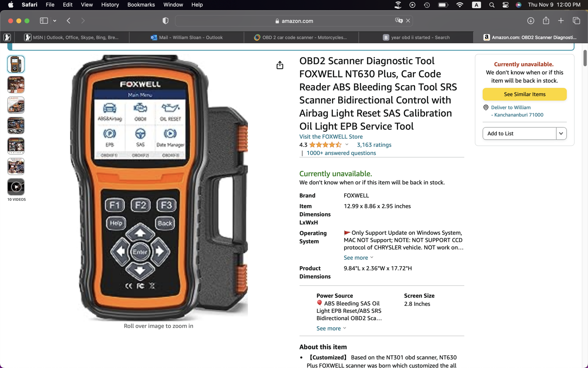Go back to the previous page
Image resolution: width=588 pixels, height=368 pixels.
68,21
